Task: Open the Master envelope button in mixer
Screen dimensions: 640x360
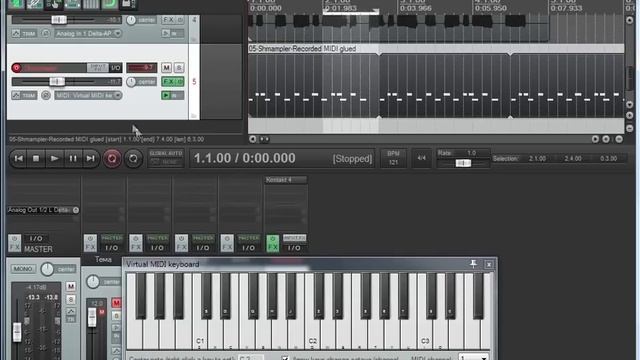Action: 71,311
